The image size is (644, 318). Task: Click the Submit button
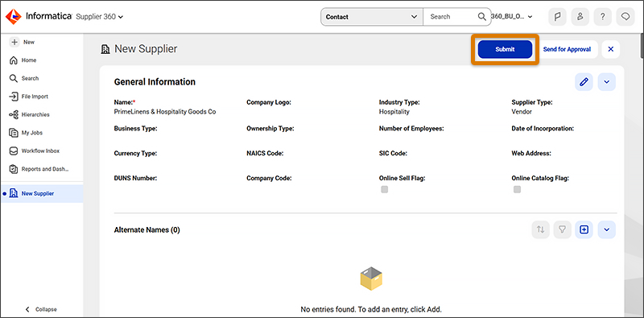tap(505, 49)
